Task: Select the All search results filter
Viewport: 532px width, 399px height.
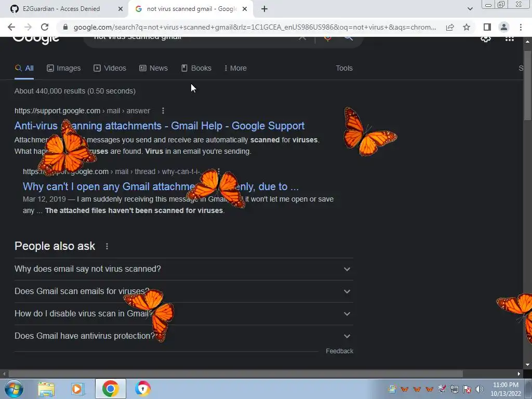Action: coord(24,68)
